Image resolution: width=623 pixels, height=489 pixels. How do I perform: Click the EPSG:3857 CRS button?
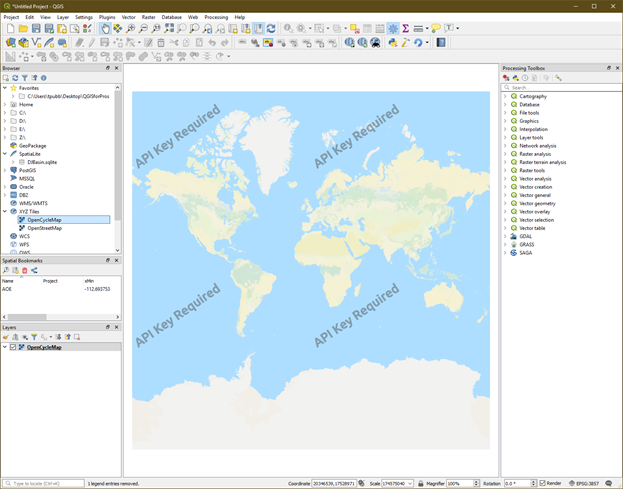(x=584, y=483)
